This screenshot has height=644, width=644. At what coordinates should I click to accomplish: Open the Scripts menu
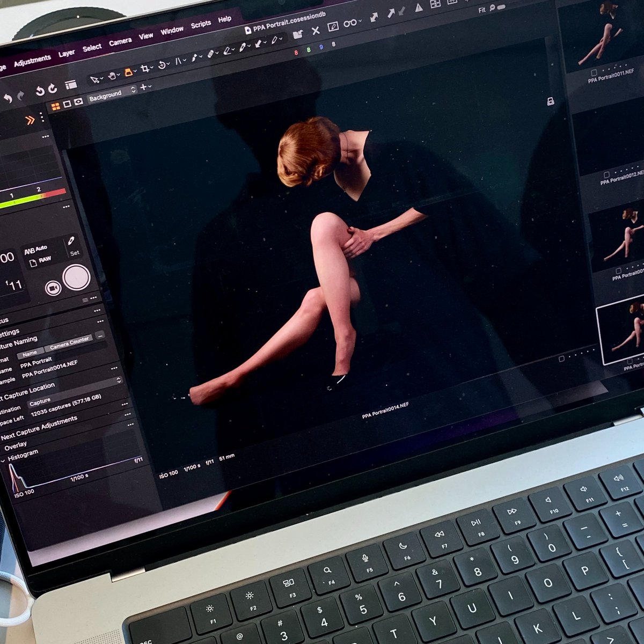pos(201,24)
